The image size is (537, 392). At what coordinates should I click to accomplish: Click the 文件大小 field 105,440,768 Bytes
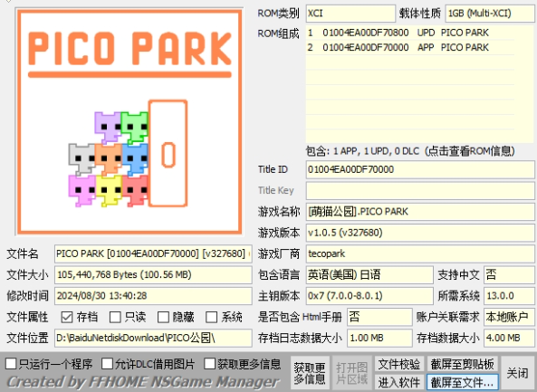[153, 275]
